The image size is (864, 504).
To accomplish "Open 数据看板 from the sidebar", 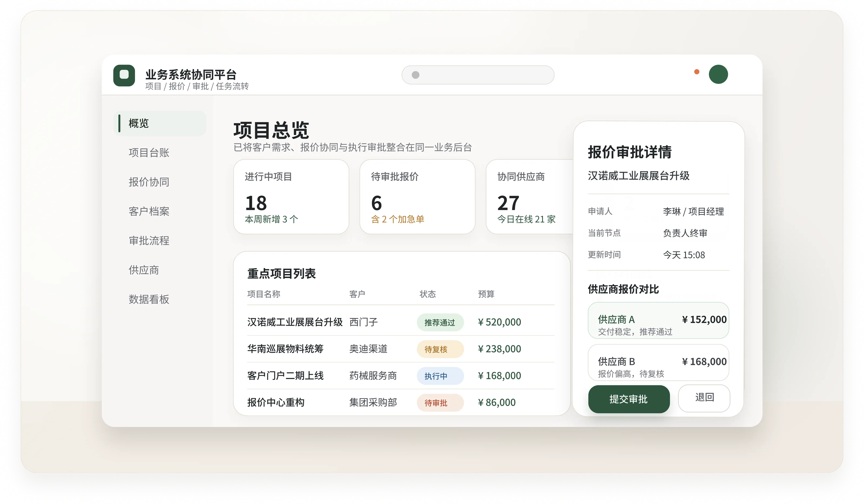I will tap(149, 299).
